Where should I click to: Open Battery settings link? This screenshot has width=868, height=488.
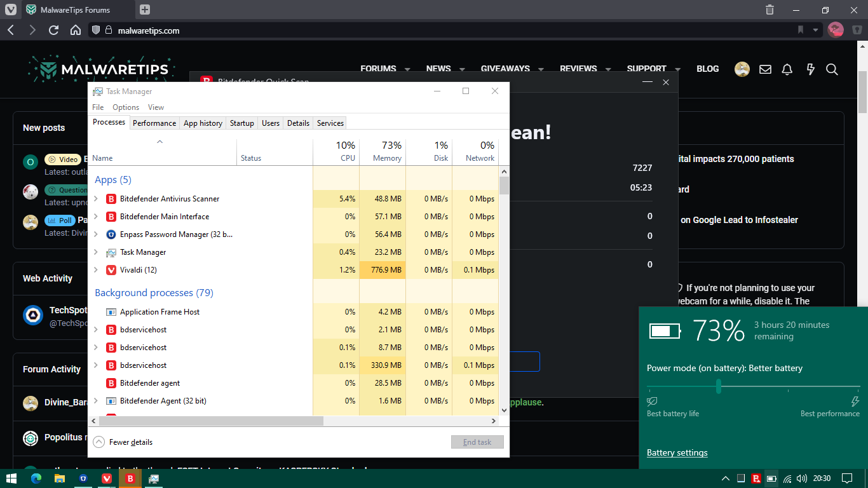tap(677, 453)
